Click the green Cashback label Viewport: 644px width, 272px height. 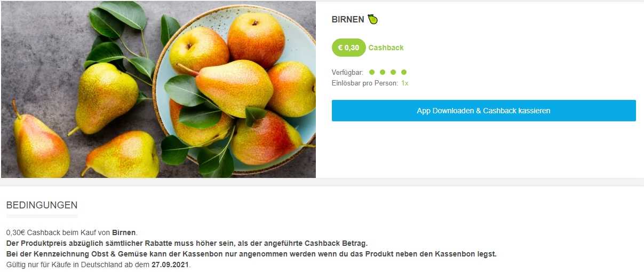[x=386, y=48]
